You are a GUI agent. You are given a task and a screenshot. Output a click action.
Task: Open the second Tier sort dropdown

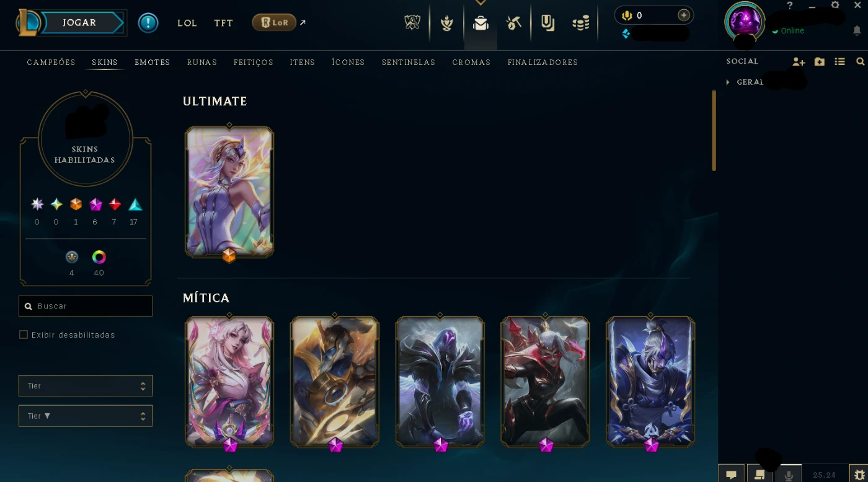click(x=86, y=416)
